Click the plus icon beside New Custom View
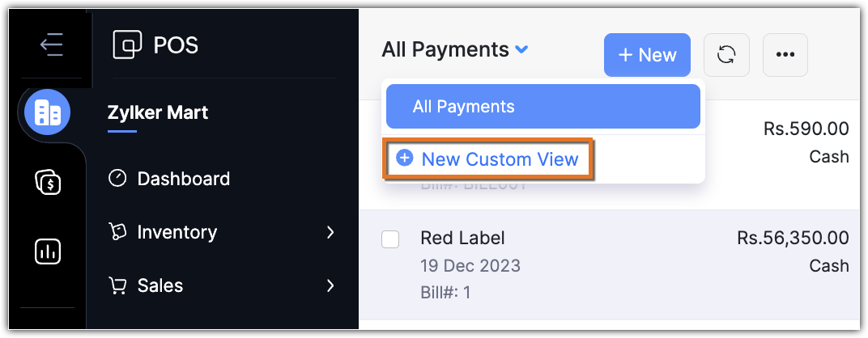Image resolution: width=868 pixels, height=338 pixels. tap(404, 158)
